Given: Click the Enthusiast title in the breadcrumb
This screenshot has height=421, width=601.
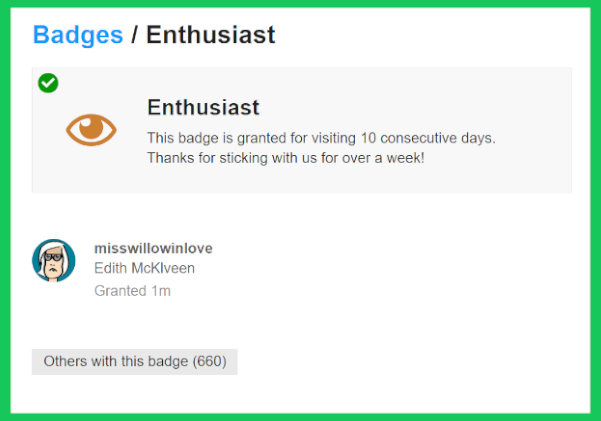Looking at the screenshot, I should 210,35.
